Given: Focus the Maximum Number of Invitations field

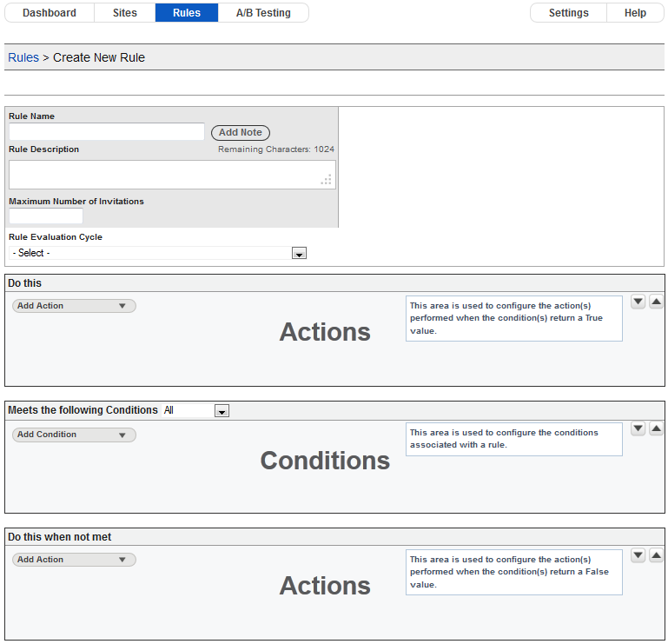Looking at the screenshot, I should click(x=46, y=216).
